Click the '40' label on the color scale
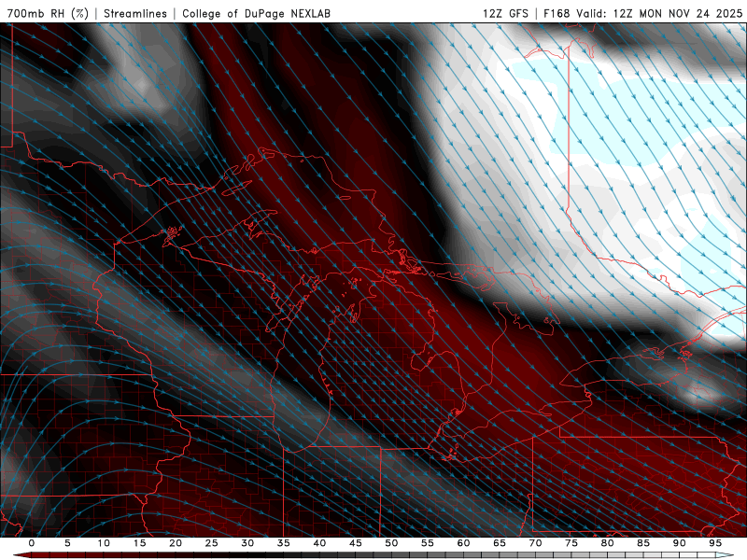The width and height of the screenshot is (747, 560). [319, 543]
